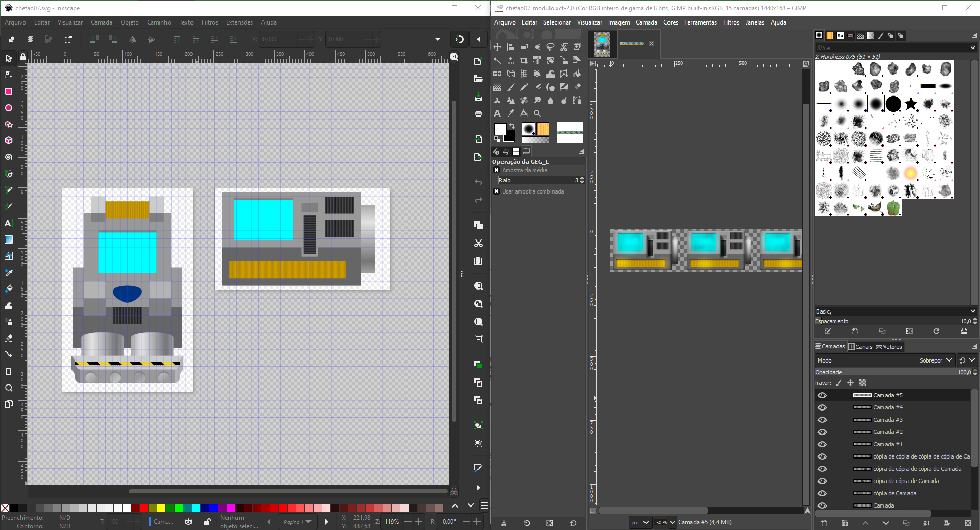Activate the Inkscape spiral tool

click(x=8, y=157)
